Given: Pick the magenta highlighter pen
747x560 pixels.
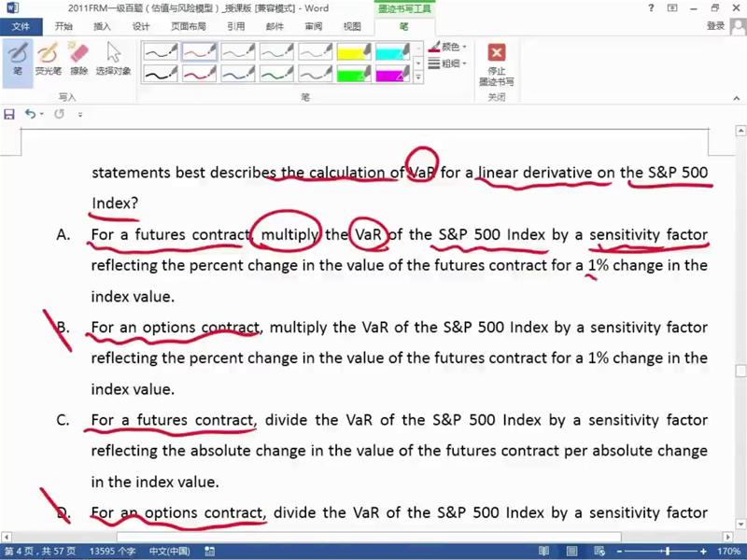Looking at the screenshot, I should coord(392,73).
